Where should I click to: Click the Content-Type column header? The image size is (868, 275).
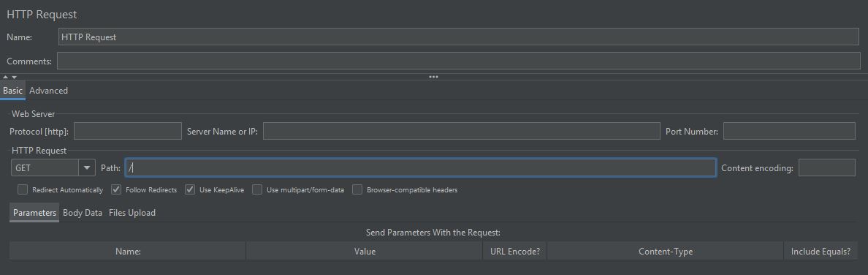666,251
